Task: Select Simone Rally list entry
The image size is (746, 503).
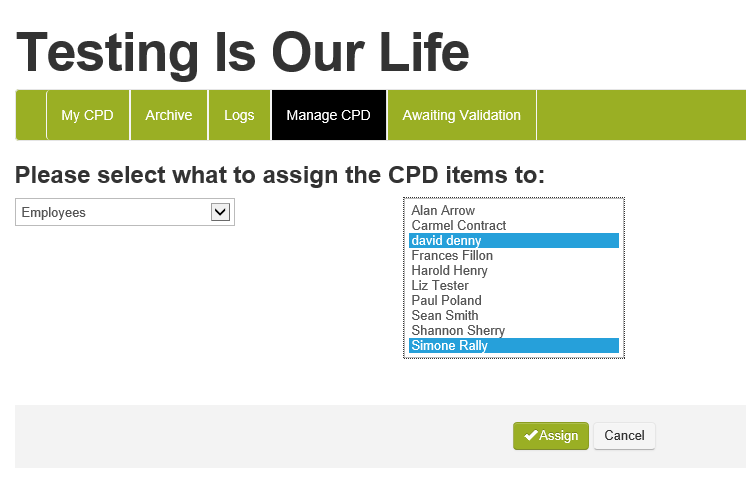Action: pos(449,346)
